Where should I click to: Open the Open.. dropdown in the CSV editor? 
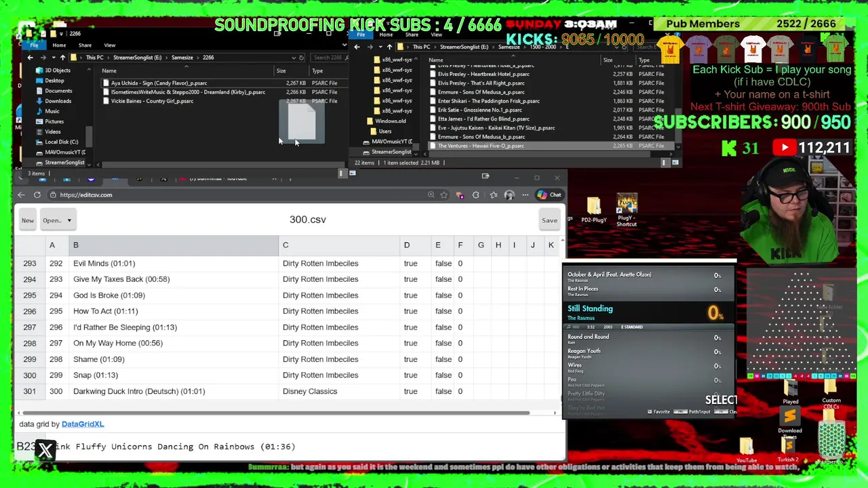point(57,220)
